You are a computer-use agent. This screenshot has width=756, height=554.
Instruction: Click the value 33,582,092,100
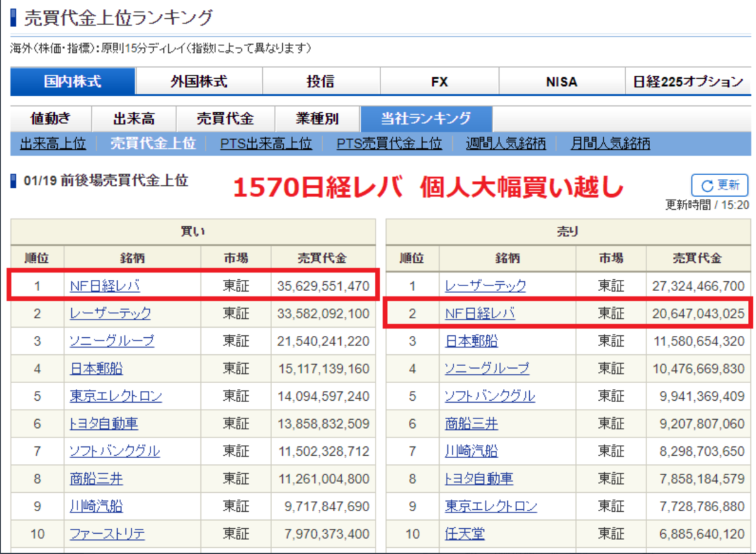(x=323, y=313)
